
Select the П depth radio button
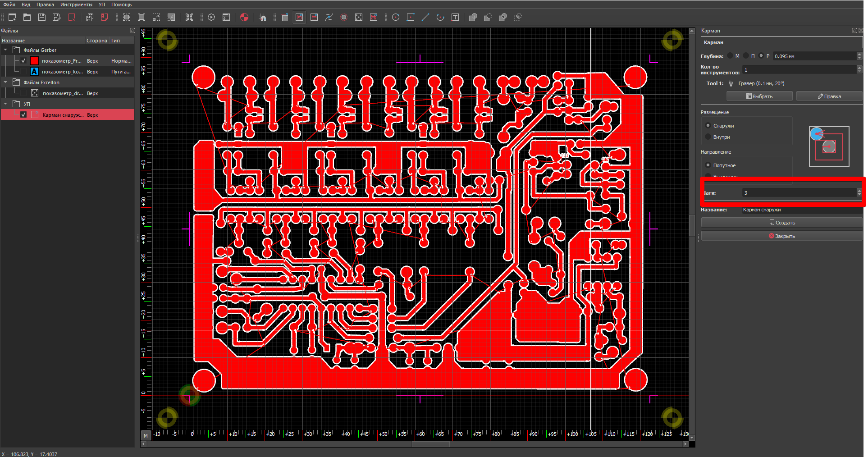(746, 56)
